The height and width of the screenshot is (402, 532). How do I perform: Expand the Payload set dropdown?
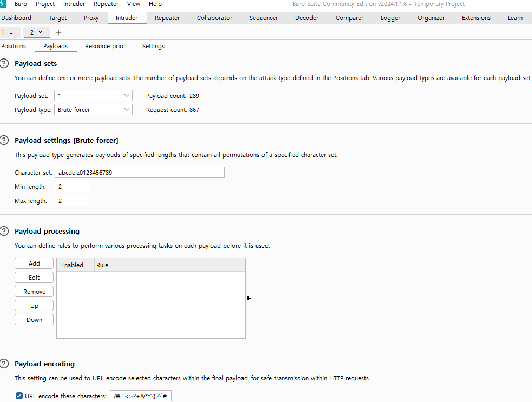(x=93, y=96)
